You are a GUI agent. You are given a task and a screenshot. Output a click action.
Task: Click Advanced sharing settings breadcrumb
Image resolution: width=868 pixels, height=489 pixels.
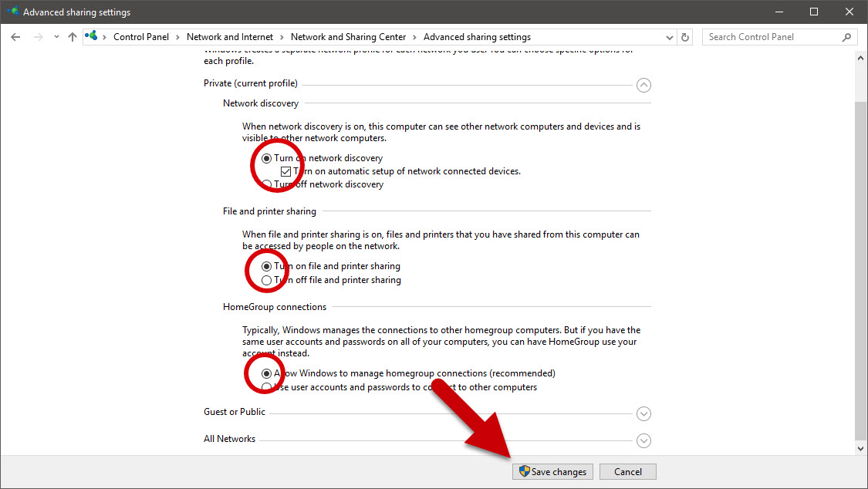[477, 37]
